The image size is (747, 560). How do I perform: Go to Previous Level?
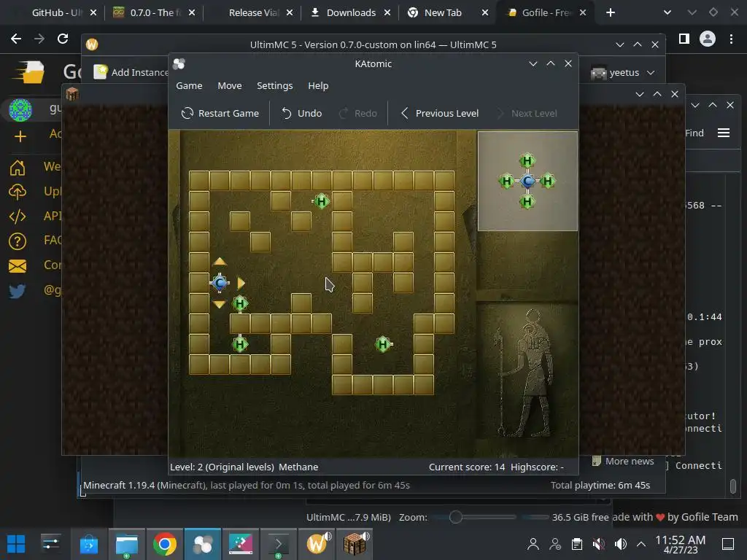pos(440,113)
